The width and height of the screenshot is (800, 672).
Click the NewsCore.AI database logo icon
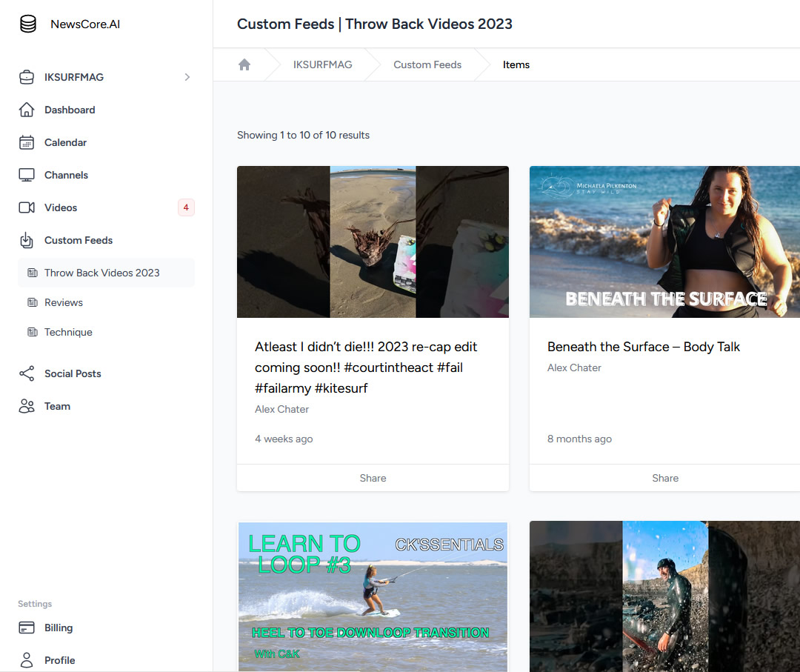point(28,24)
